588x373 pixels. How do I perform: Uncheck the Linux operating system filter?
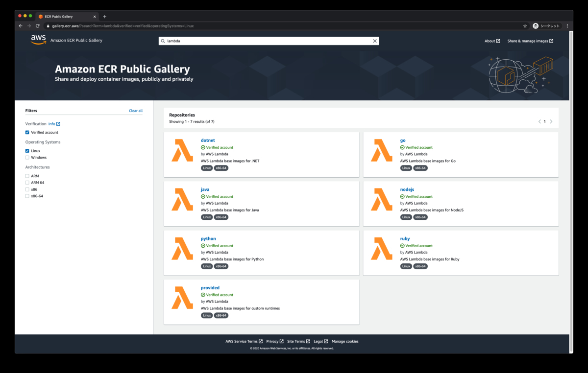point(27,151)
